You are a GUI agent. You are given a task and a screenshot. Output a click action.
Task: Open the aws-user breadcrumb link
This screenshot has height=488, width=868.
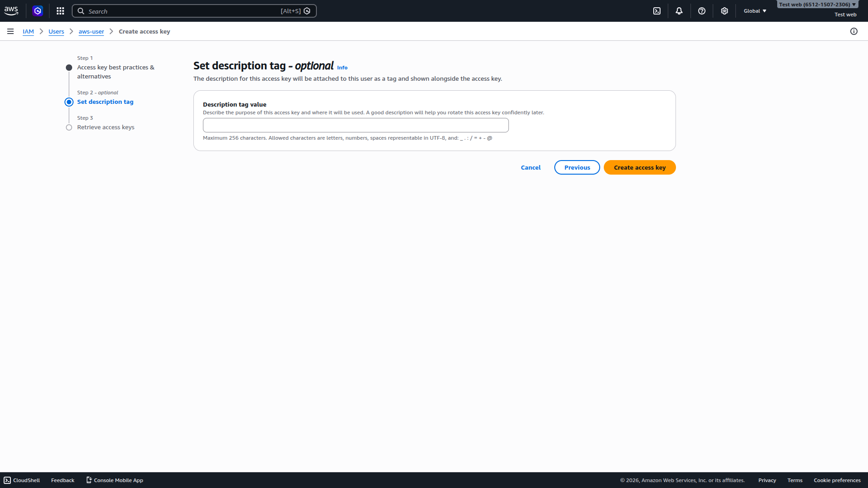91,31
